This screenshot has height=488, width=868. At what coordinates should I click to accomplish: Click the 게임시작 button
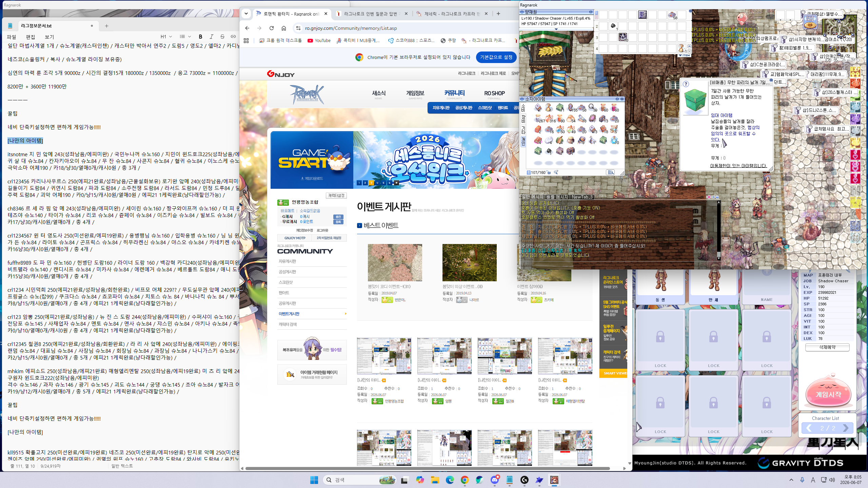(828, 394)
